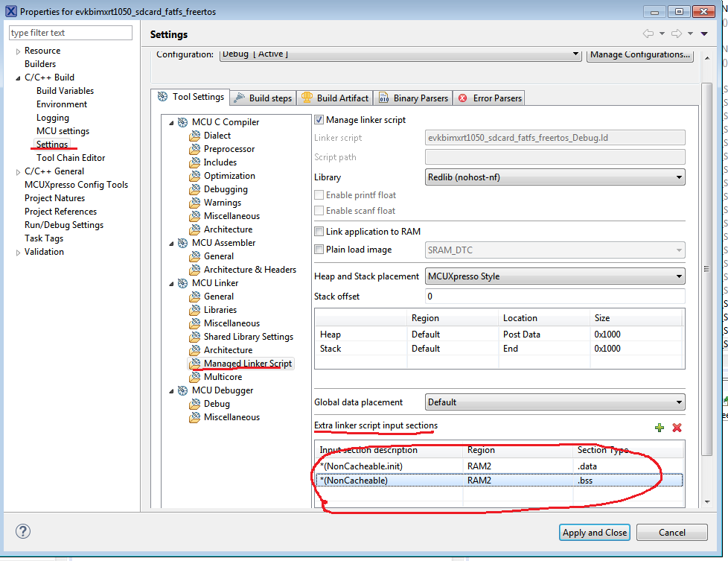Click the MCU Assembler tool icon

click(x=183, y=243)
